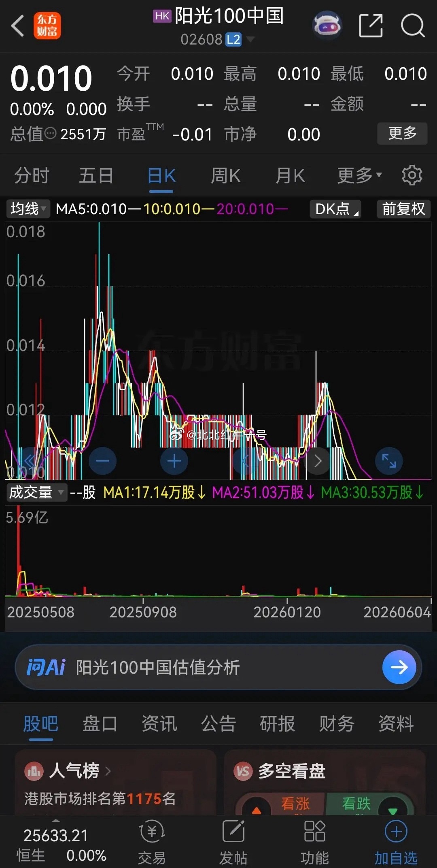Go back using the back arrow
The image size is (437, 868).
pos(17,26)
